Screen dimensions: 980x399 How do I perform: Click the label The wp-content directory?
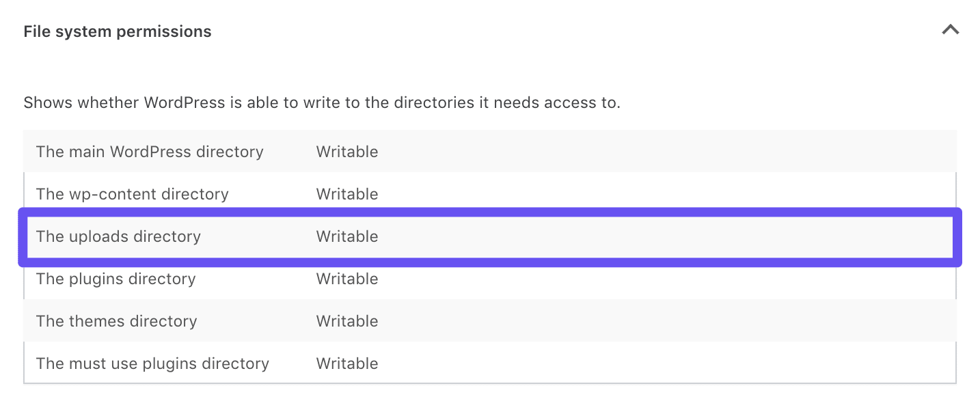point(132,193)
